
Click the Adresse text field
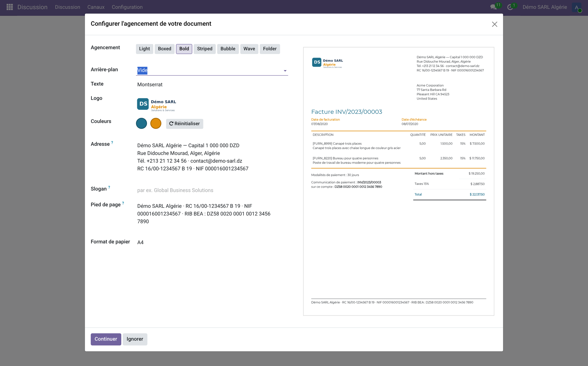212,157
